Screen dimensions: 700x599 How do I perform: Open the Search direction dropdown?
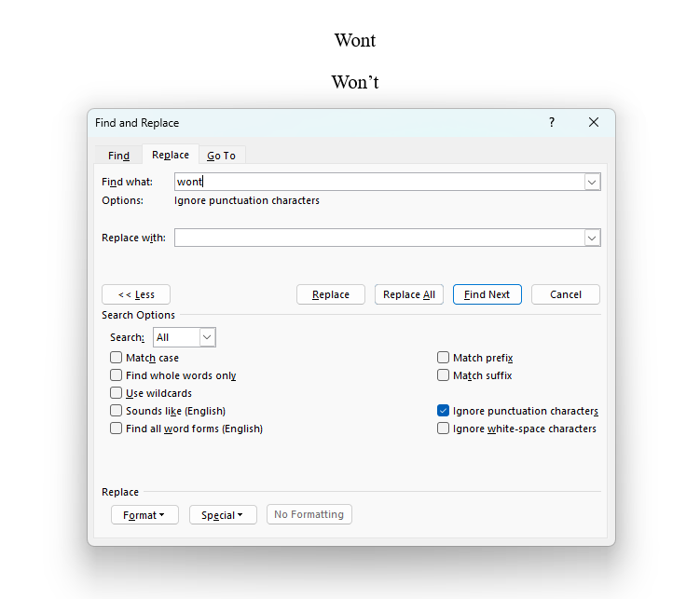pyautogui.click(x=207, y=337)
